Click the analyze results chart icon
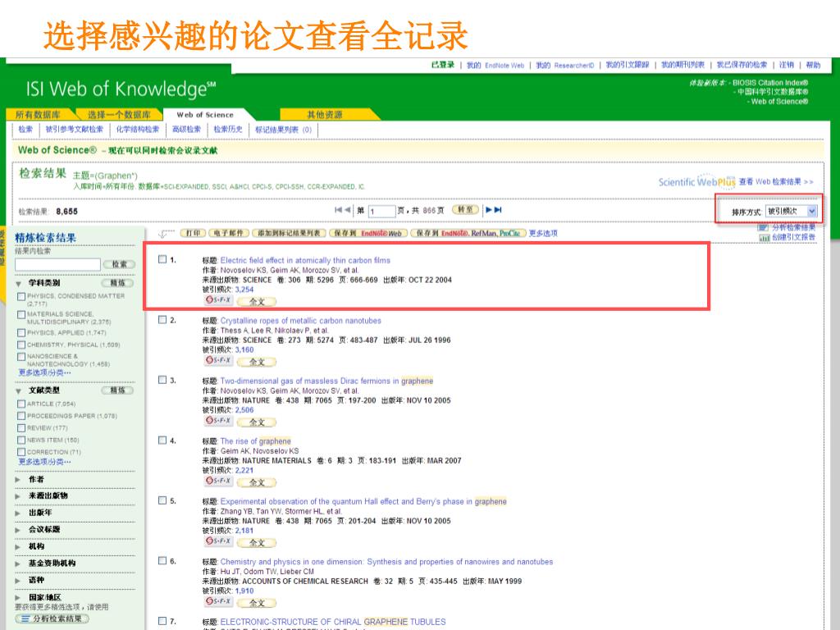The image size is (840, 630). click(x=764, y=228)
